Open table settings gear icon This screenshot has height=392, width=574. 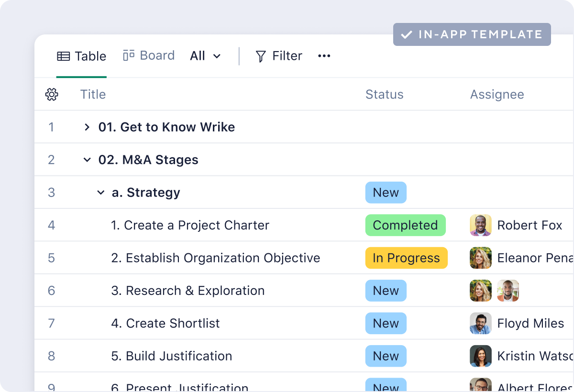pos(52,95)
